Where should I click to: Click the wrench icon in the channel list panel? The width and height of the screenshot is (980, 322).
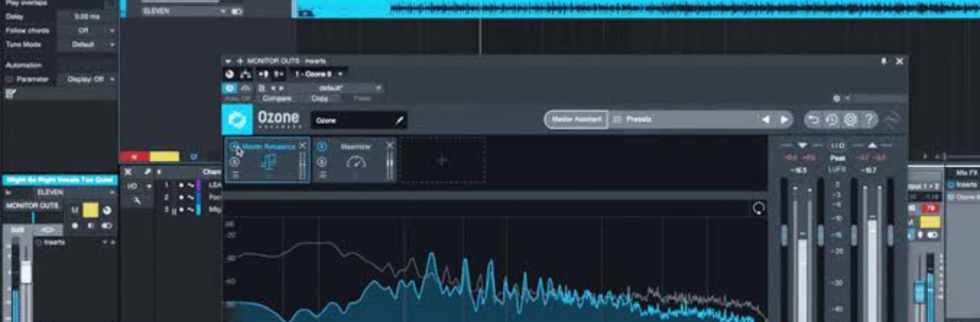[137, 200]
